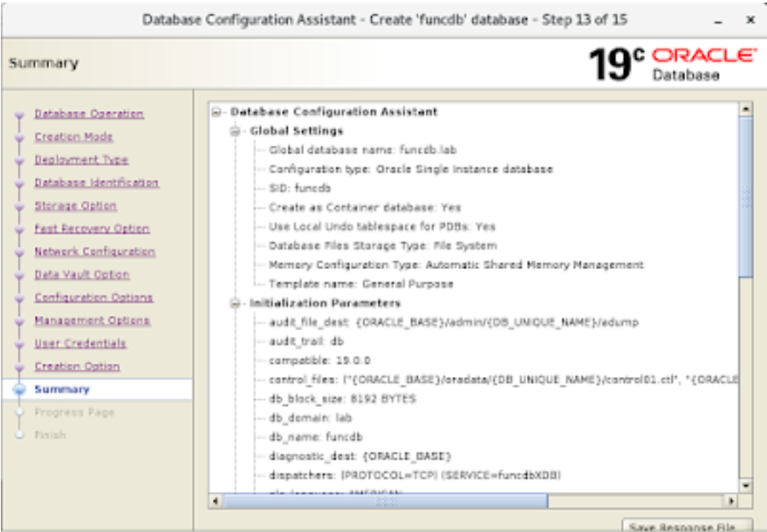This screenshot has width=767, height=532.
Task: Click the horizontal scrollbar left arrow
Action: [x=215, y=501]
